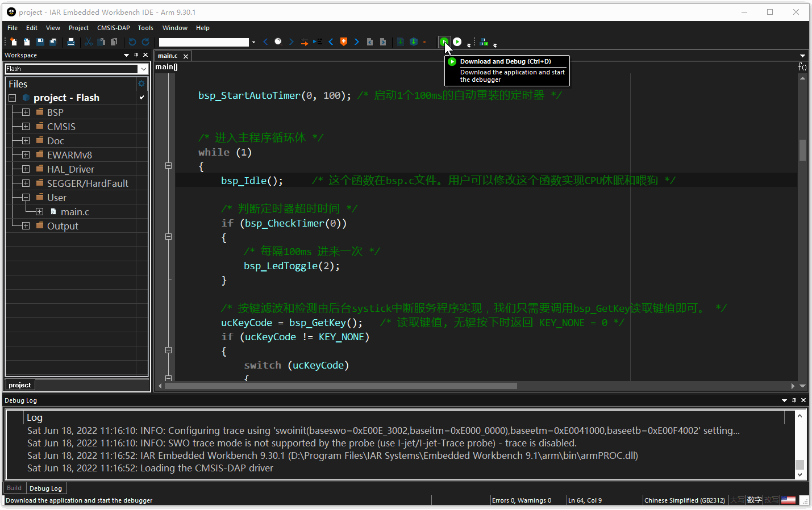Expand the HAL_Driver folder
The image size is (812, 510).
tap(26, 169)
